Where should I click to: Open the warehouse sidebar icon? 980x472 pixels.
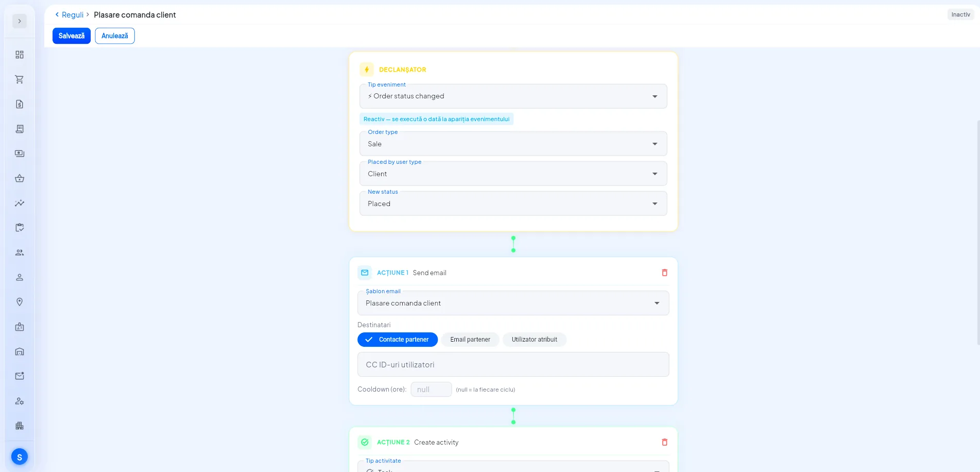[20, 351]
